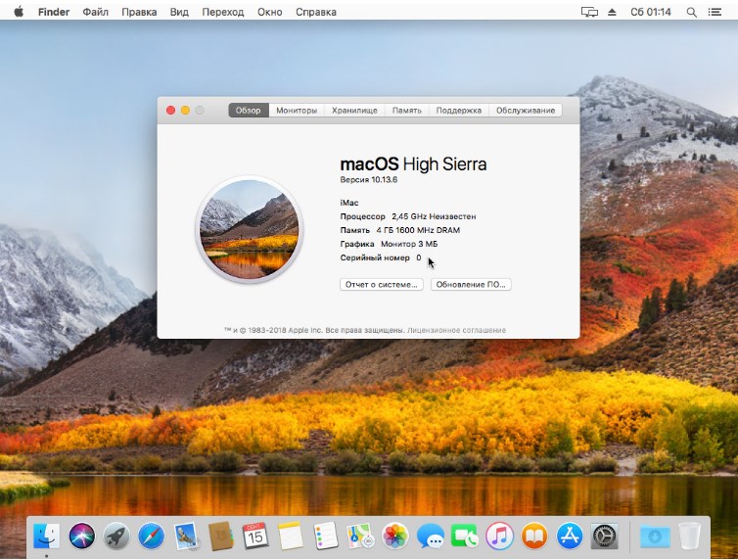The width and height of the screenshot is (738, 560).
Task: Open iTunes music note icon
Action: click(x=499, y=536)
